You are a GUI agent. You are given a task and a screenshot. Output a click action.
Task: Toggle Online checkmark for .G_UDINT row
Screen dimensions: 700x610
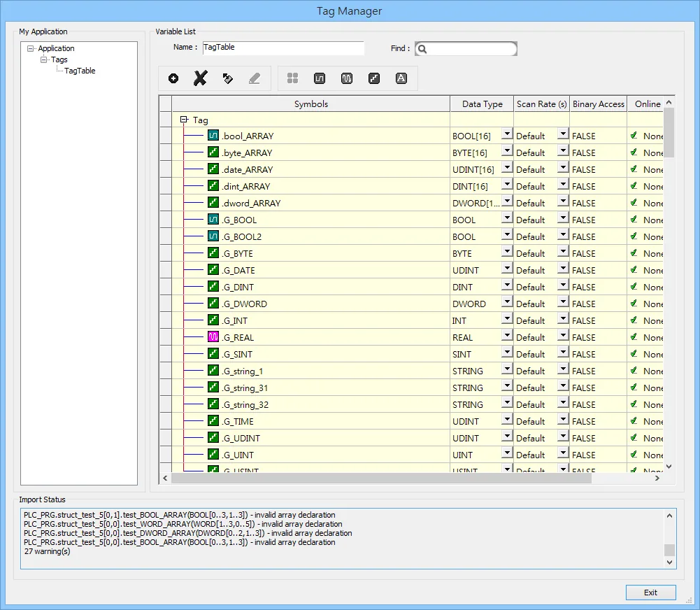coord(634,438)
